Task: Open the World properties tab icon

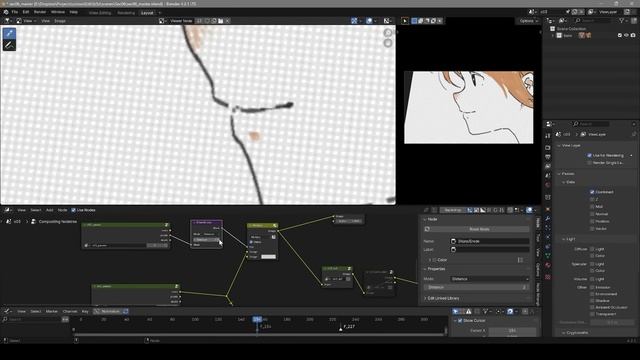Action: [548, 185]
